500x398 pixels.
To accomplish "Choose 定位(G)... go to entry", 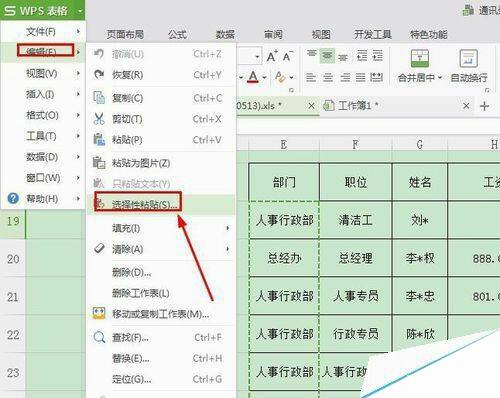I will pos(161,379).
